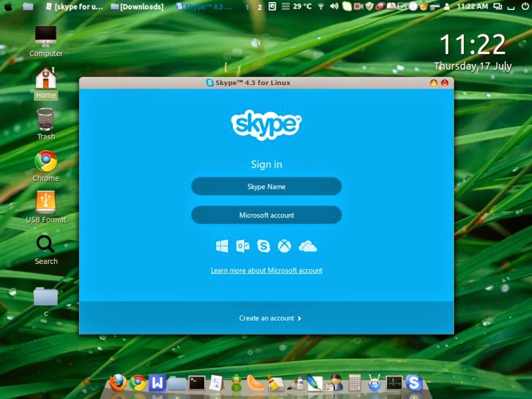Screen dimensions: 532x399
Task: Launch Chrome from desktop icon
Action: tap(46, 166)
